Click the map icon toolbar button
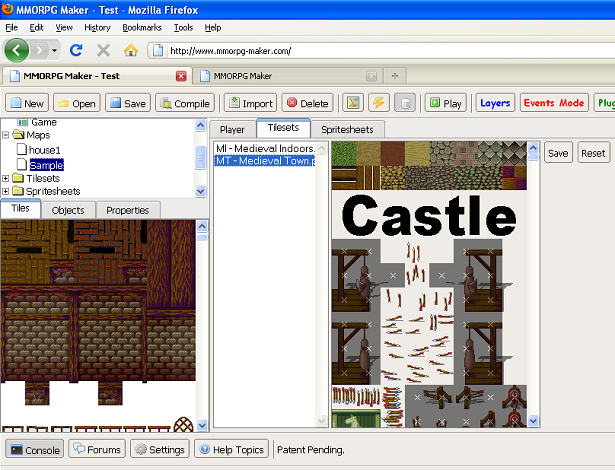Viewport: 615px width, 470px height. (x=353, y=103)
